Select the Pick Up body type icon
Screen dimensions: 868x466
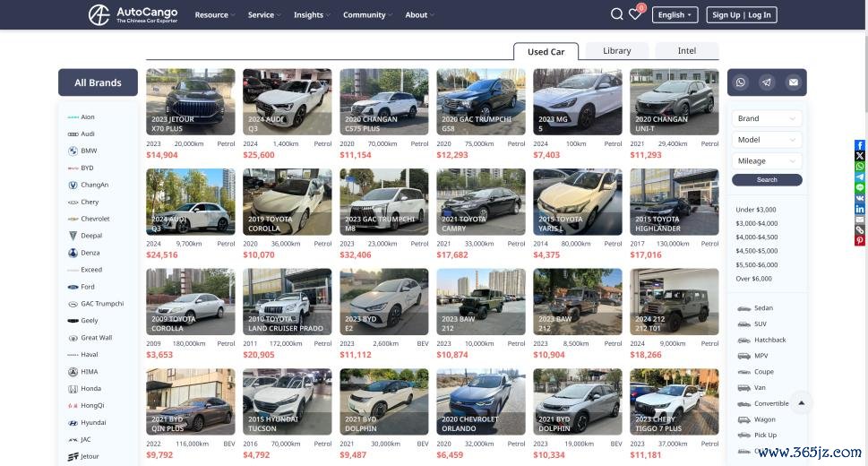tap(744, 436)
